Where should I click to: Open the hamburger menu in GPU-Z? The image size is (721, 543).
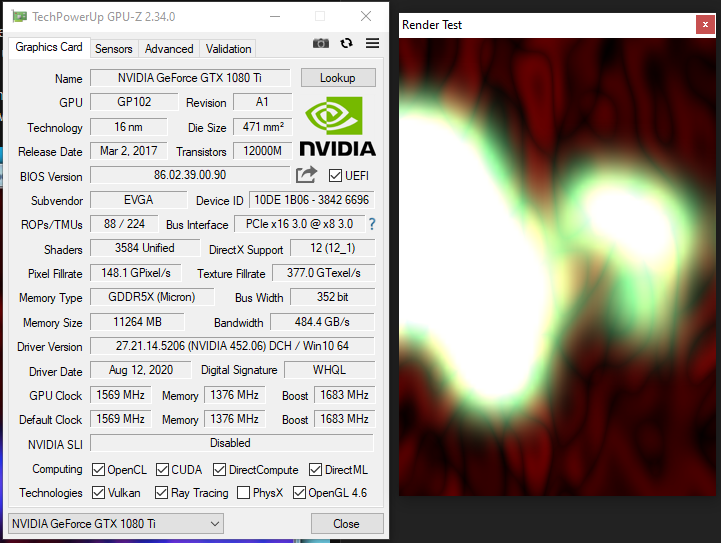[372, 43]
